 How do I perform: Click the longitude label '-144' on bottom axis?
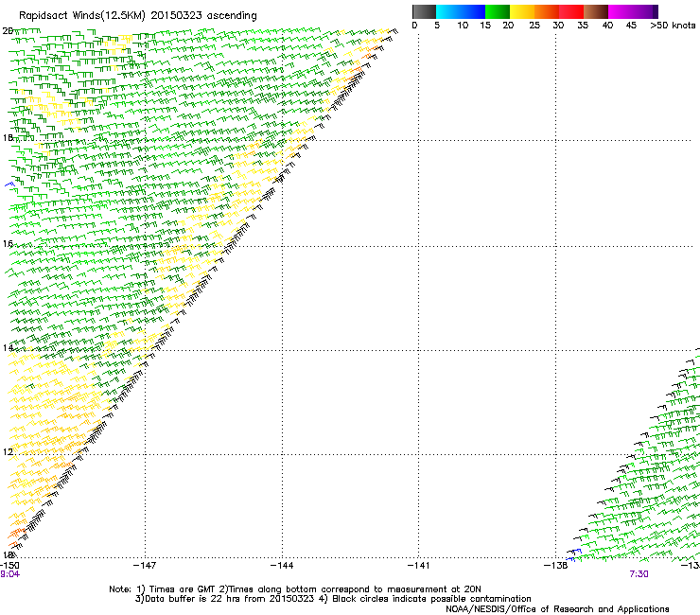pos(282,566)
